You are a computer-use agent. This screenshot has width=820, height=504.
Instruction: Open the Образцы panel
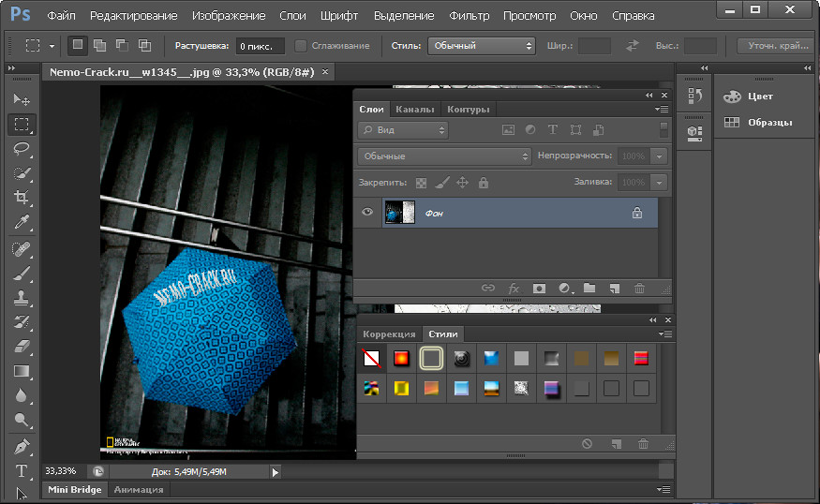[x=758, y=123]
